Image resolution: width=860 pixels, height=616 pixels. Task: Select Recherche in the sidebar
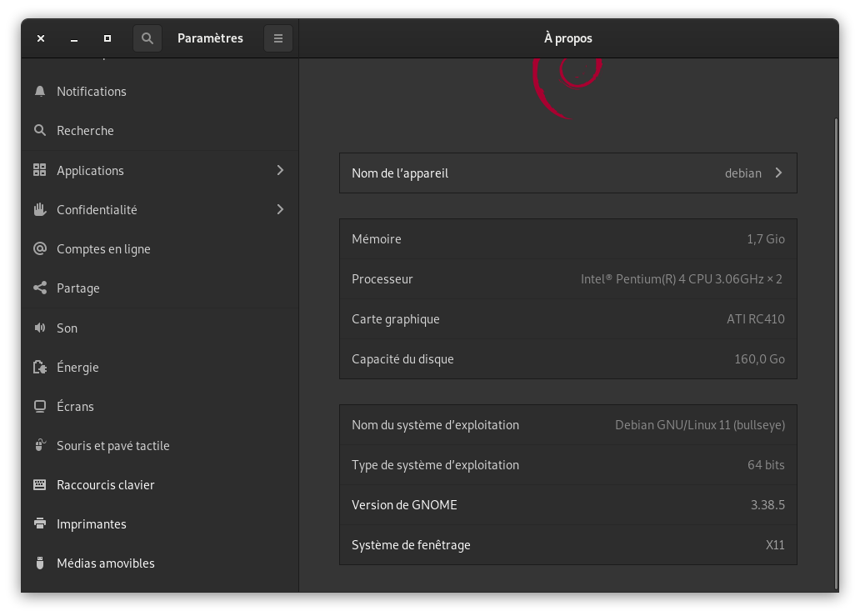[x=160, y=131]
